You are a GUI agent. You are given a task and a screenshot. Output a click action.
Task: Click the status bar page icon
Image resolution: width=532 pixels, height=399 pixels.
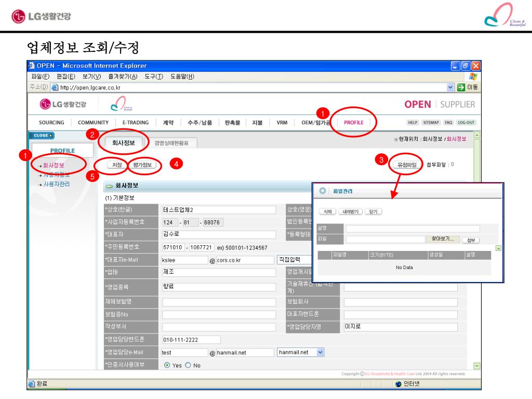[x=32, y=384]
